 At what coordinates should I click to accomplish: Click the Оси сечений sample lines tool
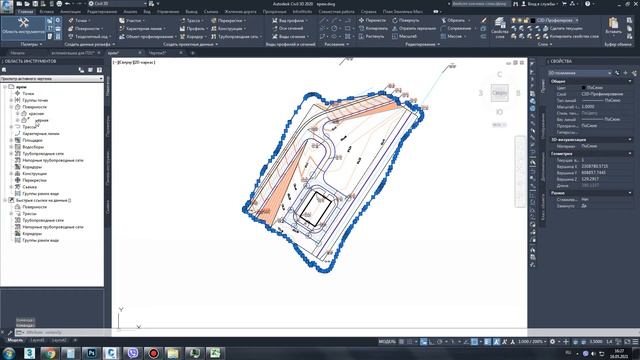(288, 28)
